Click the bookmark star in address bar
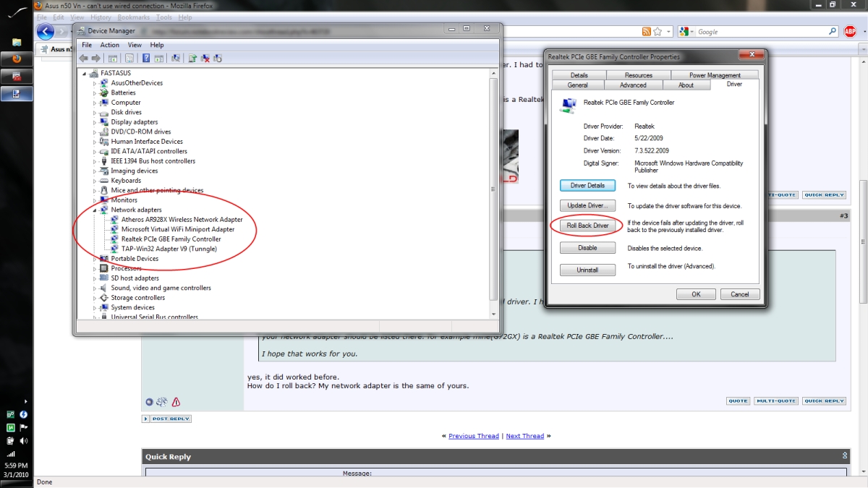 coord(658,32)
